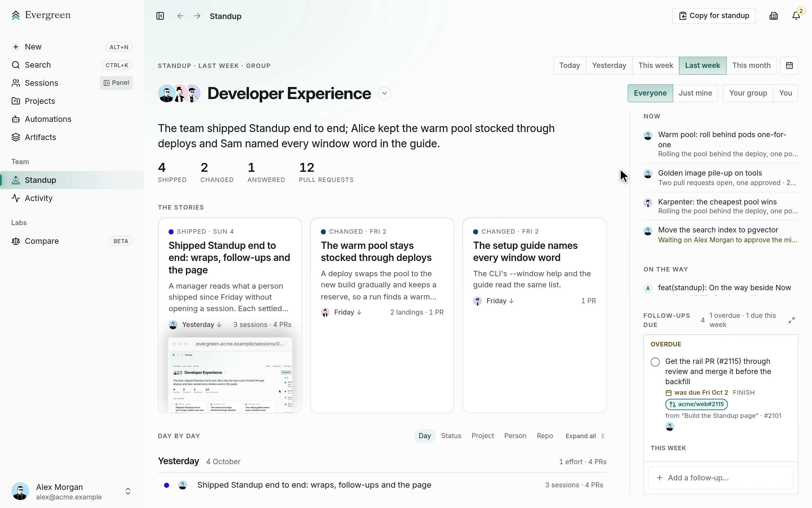Go forward with the right arrow

(x=197, y=16)
